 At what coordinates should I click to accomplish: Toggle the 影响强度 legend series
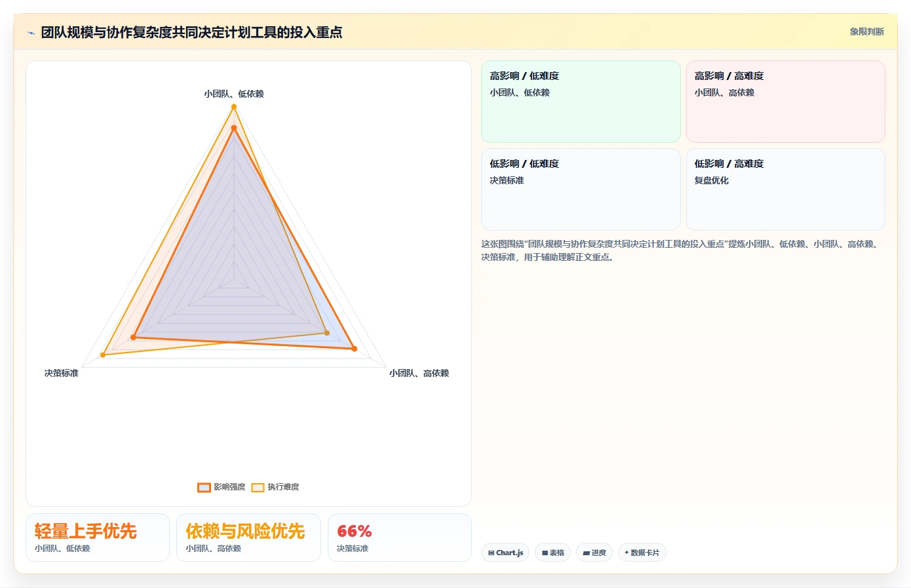222,487
